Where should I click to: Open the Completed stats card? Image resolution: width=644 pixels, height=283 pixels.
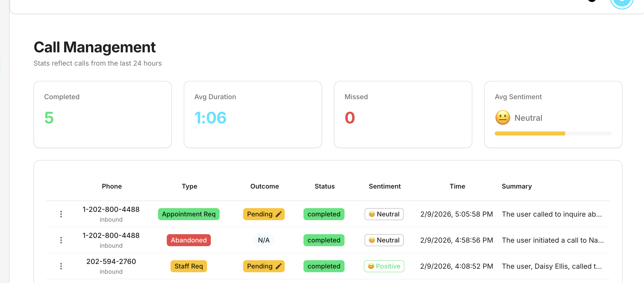(x=103, y=114)
